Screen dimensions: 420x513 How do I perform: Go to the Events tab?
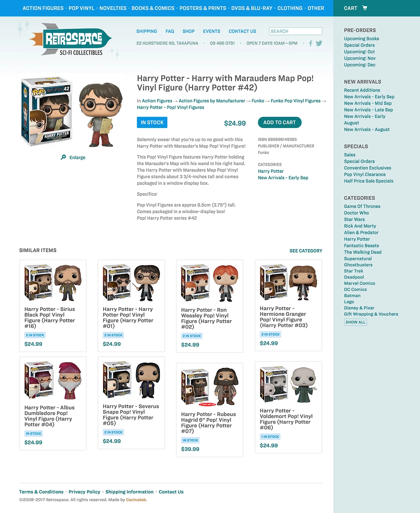(212, 31)
